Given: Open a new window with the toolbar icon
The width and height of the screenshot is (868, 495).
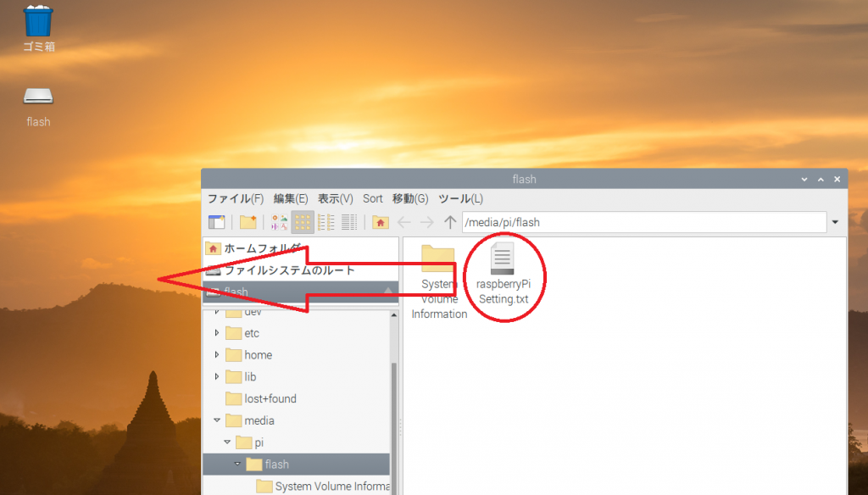Looking at the screenshot, I should point(217,222).
